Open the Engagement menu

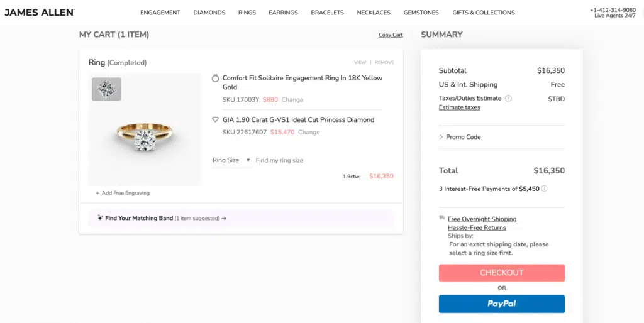[160, 13]
